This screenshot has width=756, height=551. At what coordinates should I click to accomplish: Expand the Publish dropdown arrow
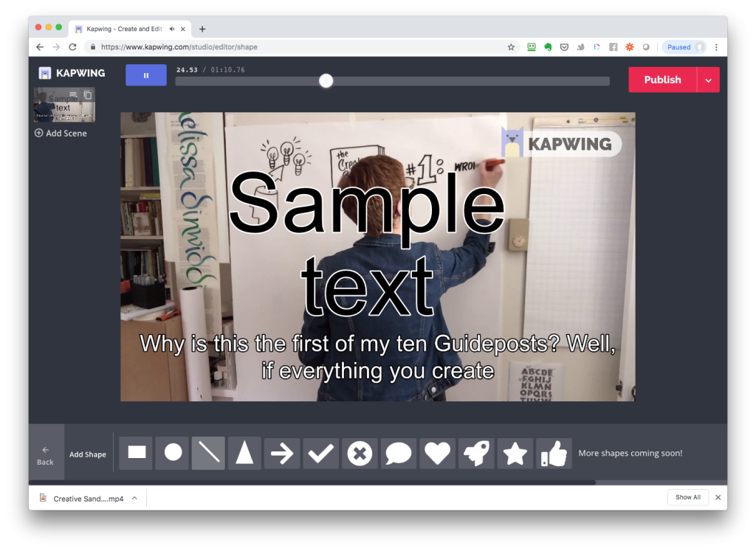click(x=708, y=80)
